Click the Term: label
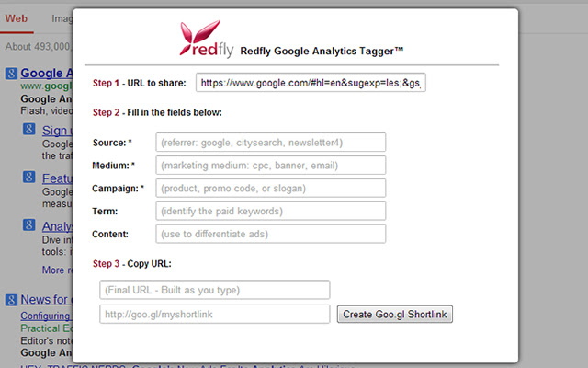The height and width of the screenshot is (368, 588). [x=105, y=212]
